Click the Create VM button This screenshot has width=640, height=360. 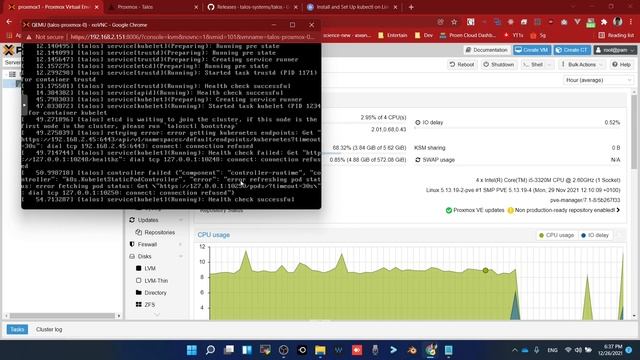coord(532,50)
